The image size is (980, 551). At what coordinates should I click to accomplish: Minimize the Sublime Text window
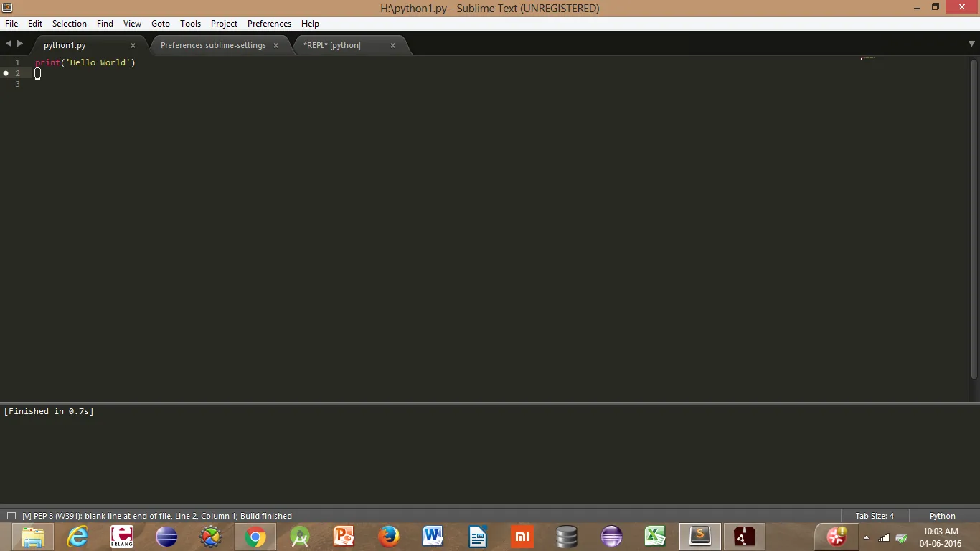[x=917, y=7]
